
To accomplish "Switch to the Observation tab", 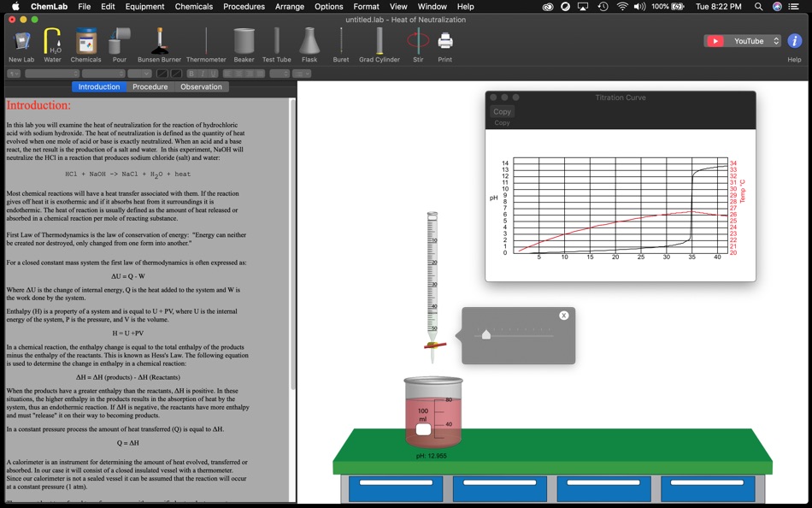I will 201,86.
